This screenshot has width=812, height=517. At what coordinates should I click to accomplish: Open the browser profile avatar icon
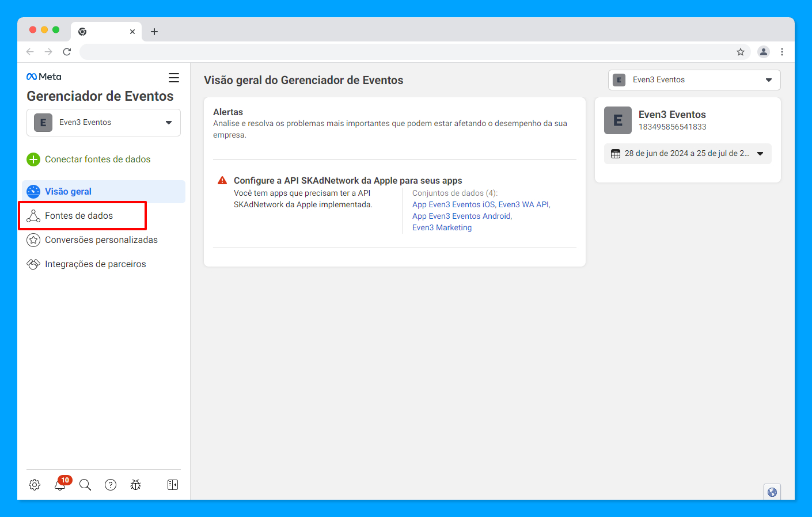click(x=764, y=52)
